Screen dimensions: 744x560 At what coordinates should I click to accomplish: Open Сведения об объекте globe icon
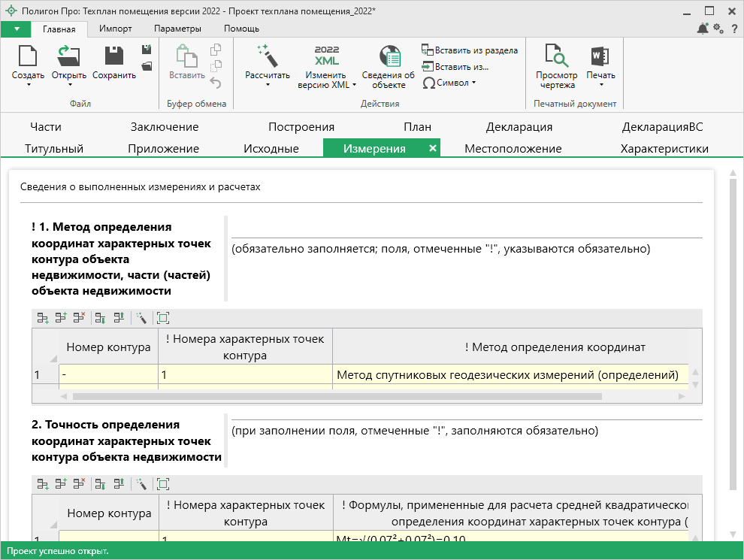click(x=389, y=56)
